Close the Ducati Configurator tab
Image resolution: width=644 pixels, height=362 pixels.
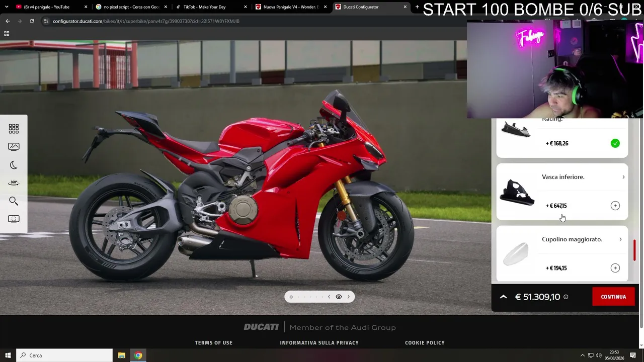pyautogui.click(x=405, y=7)
